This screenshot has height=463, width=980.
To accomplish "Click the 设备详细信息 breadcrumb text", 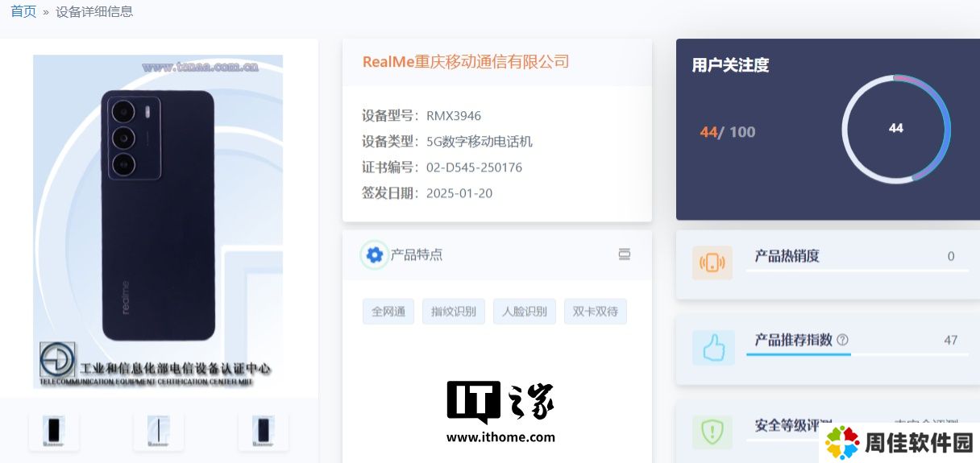I will pyautogui.click(x=94, y=11).
